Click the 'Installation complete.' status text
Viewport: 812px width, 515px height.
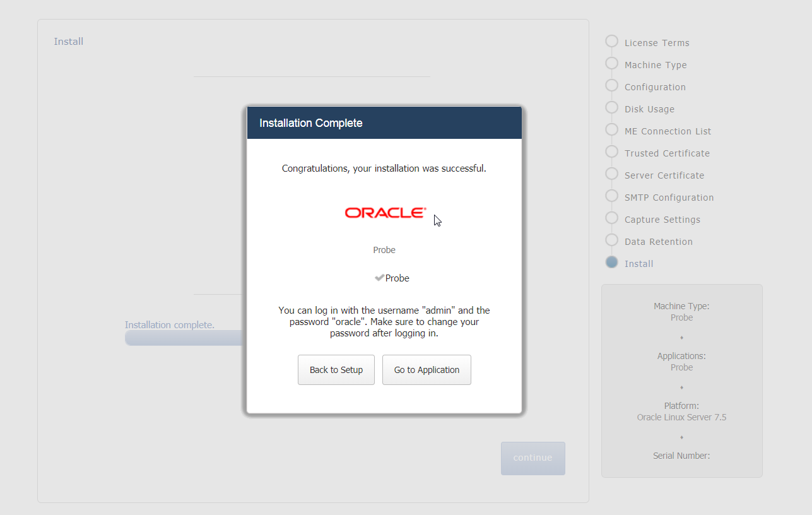pyautogui.click(x=170, y=325)
